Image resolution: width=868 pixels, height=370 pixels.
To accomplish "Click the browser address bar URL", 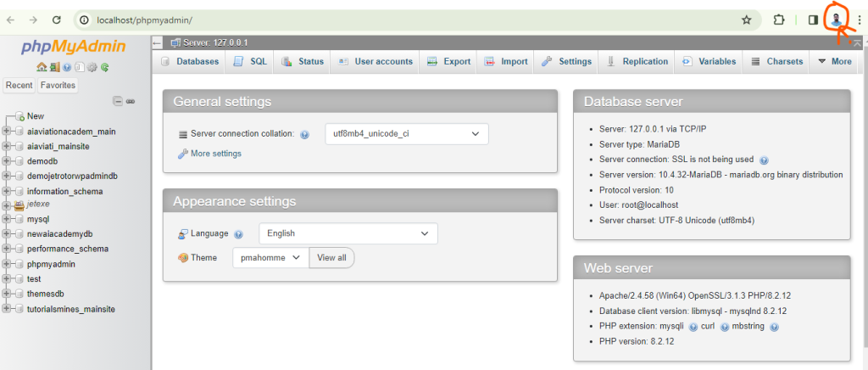I will 144,20.
